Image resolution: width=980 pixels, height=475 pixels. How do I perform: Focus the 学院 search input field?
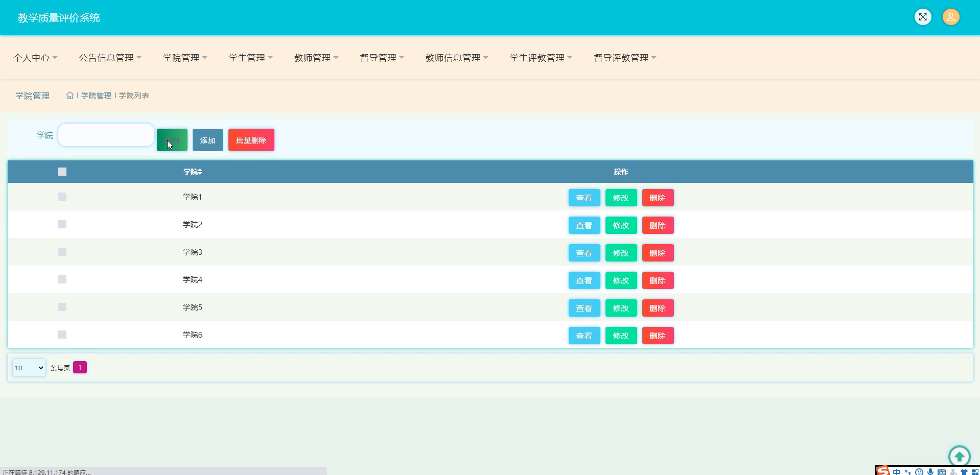[x=106, y=135]
